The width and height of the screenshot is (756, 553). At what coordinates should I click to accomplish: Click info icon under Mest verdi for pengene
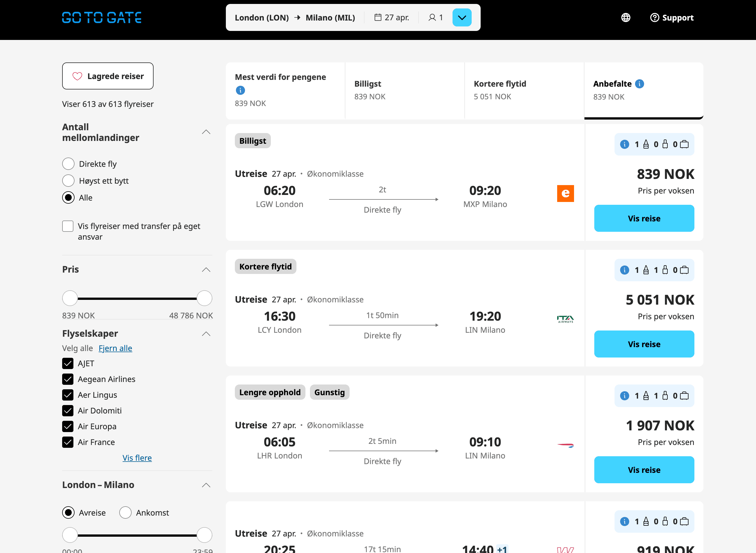[x=240, y=90]
